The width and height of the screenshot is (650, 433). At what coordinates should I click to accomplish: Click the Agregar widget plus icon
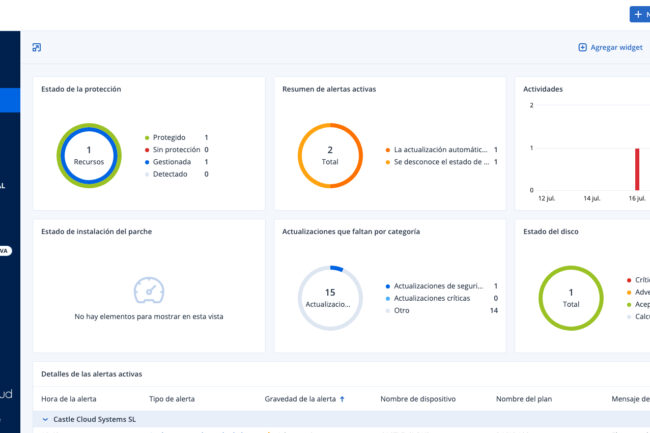(x=582, y=47)
